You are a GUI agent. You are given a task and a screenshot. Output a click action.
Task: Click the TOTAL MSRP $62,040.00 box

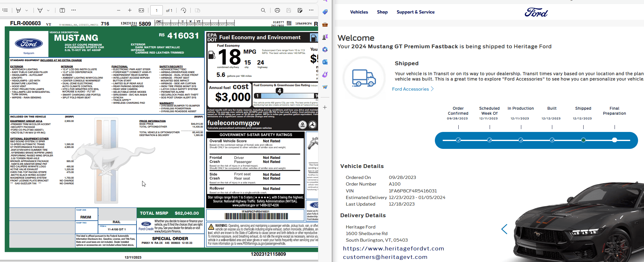click(170, 213)
